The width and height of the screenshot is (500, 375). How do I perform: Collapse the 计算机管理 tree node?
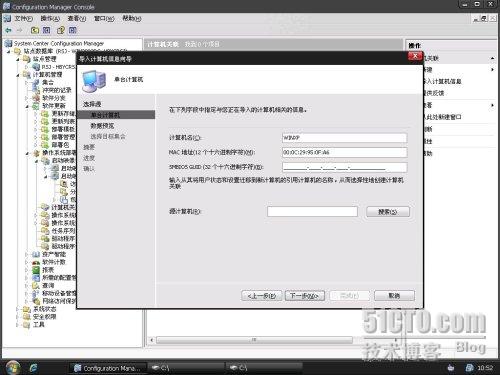click(x=18, y=75)
